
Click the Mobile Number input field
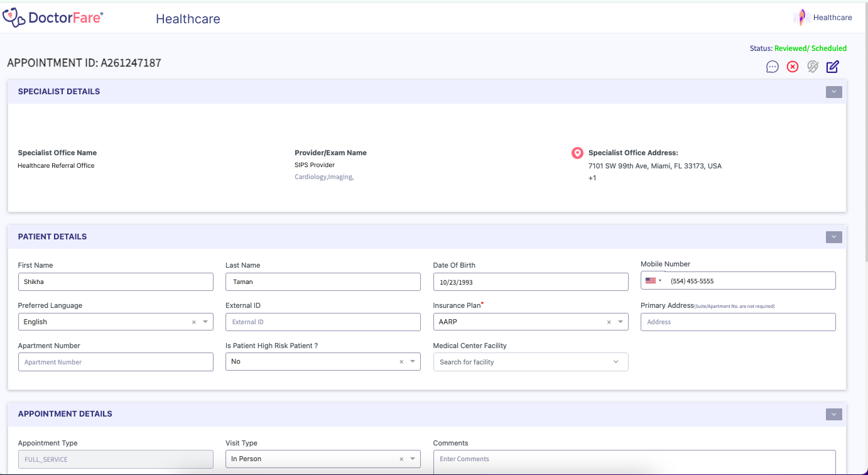click(x=751, y=281)
